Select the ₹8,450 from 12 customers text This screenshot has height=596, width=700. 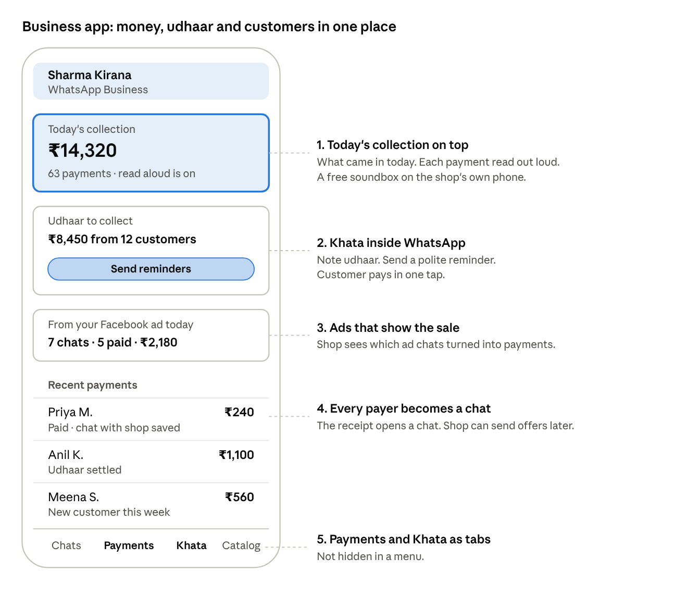122,239
